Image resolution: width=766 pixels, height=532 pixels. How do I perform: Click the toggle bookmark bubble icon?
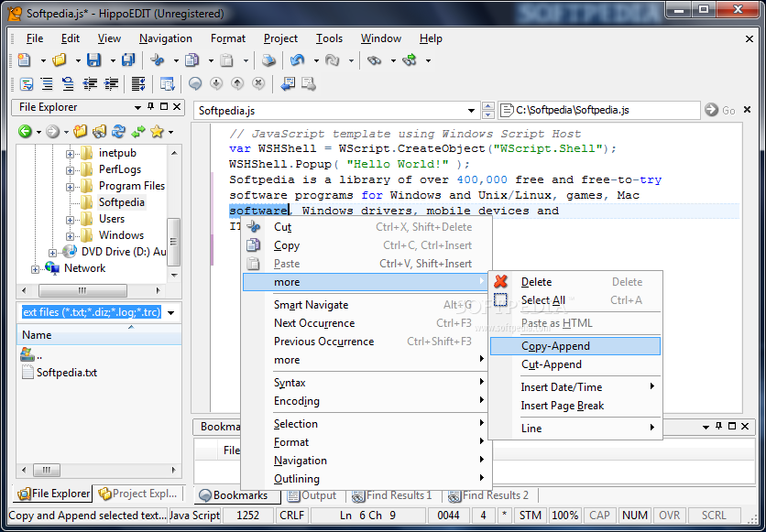coord(195,84)
